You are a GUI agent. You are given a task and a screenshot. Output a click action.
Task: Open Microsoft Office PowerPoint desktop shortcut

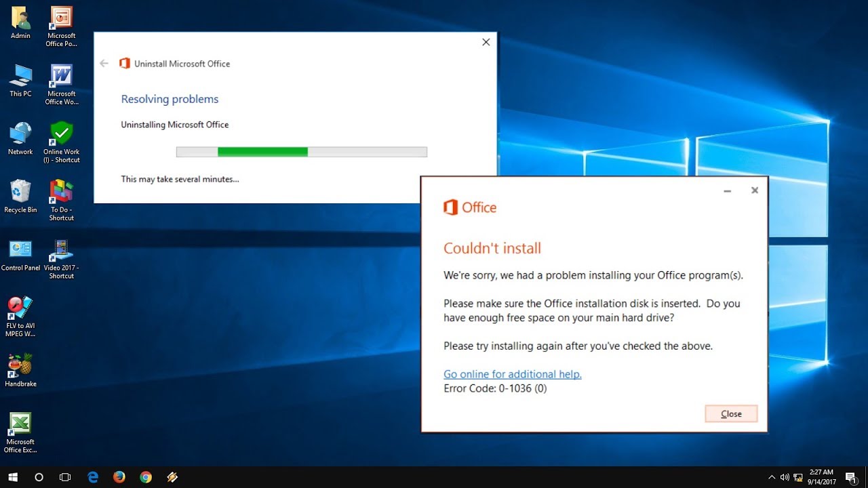(62, 26)
